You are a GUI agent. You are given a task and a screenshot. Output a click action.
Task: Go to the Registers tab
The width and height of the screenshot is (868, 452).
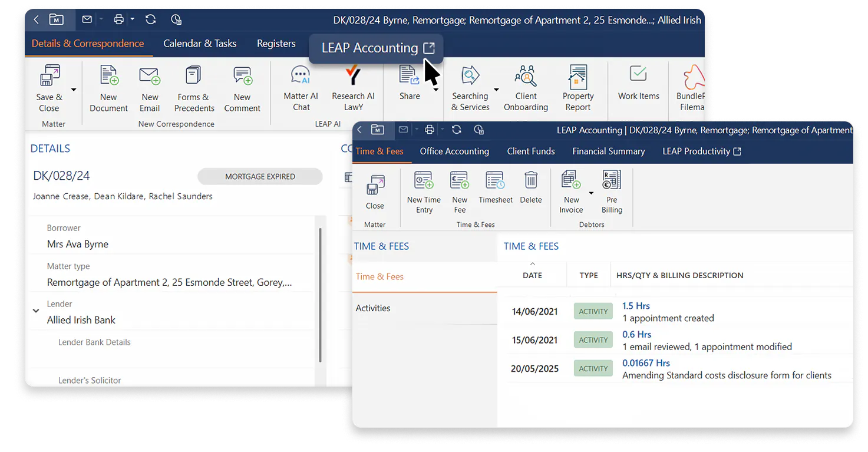tap(276, 43)
